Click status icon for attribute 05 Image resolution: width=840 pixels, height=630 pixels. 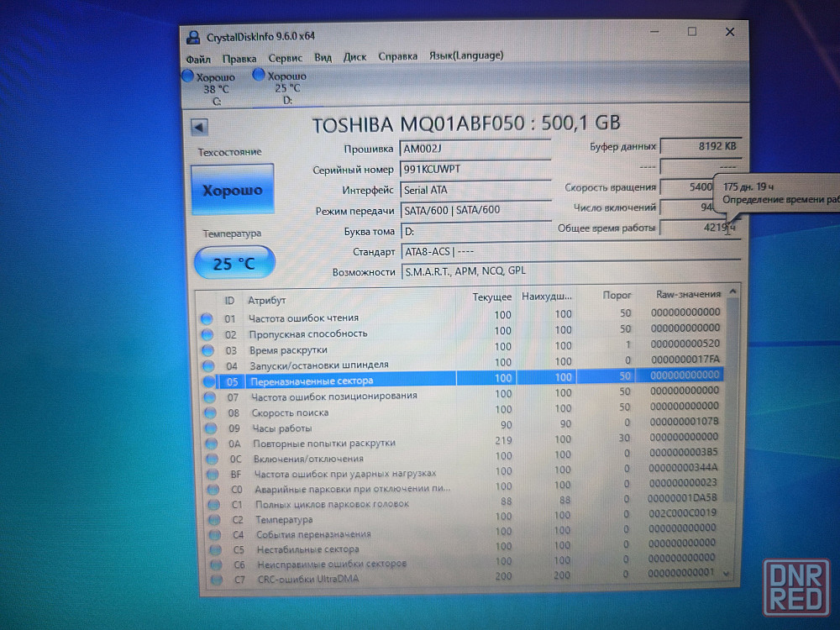[209, 381]
